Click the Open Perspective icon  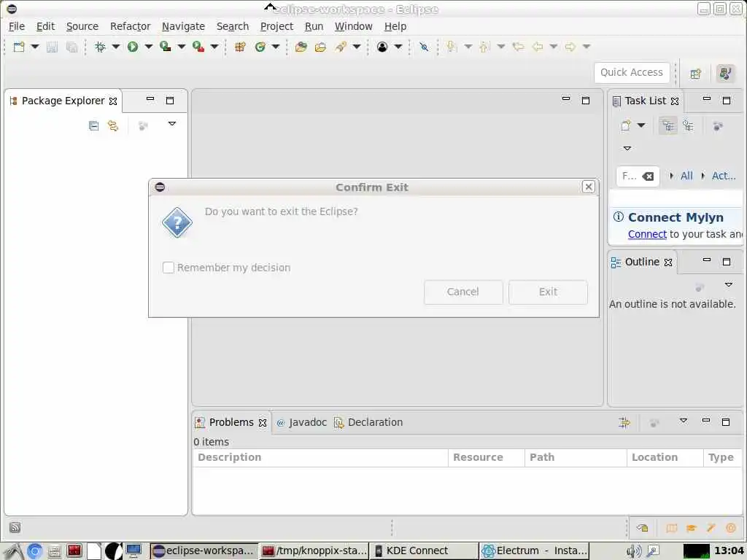696,74
